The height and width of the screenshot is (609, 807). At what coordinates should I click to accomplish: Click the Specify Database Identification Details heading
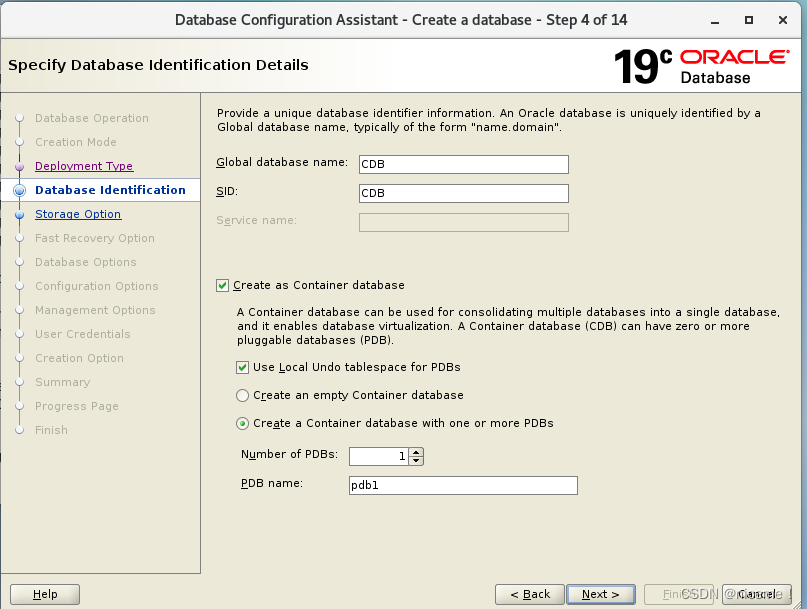pos(159,65)
